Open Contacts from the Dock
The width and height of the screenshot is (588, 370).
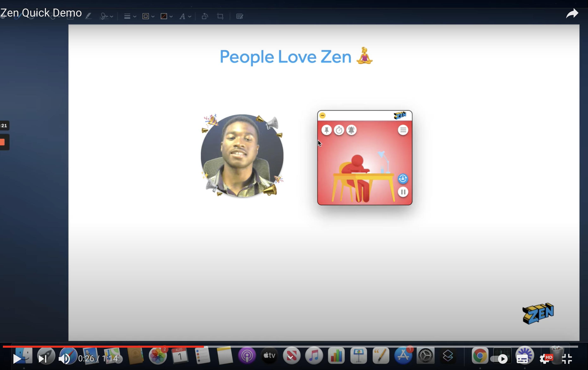[135, 356]
